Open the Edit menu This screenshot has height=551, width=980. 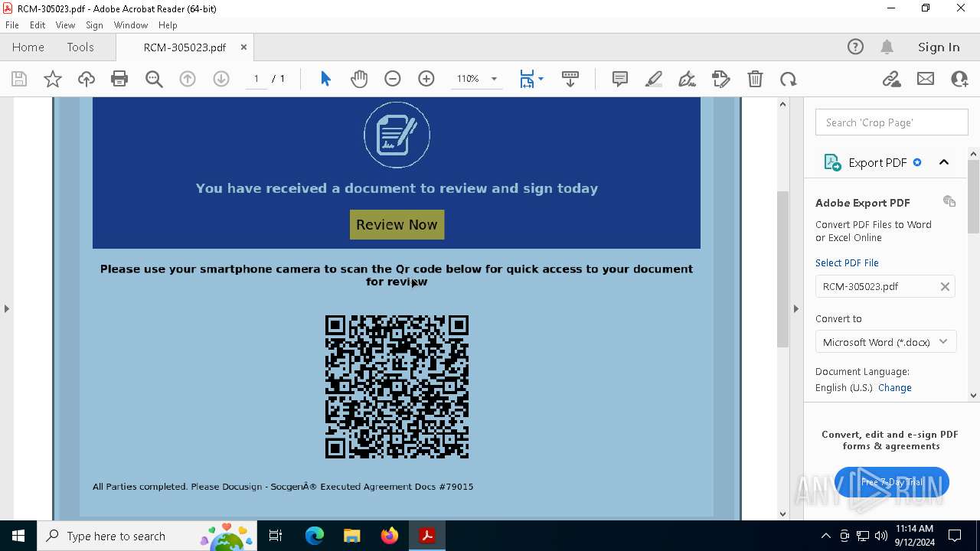point(38,25)
